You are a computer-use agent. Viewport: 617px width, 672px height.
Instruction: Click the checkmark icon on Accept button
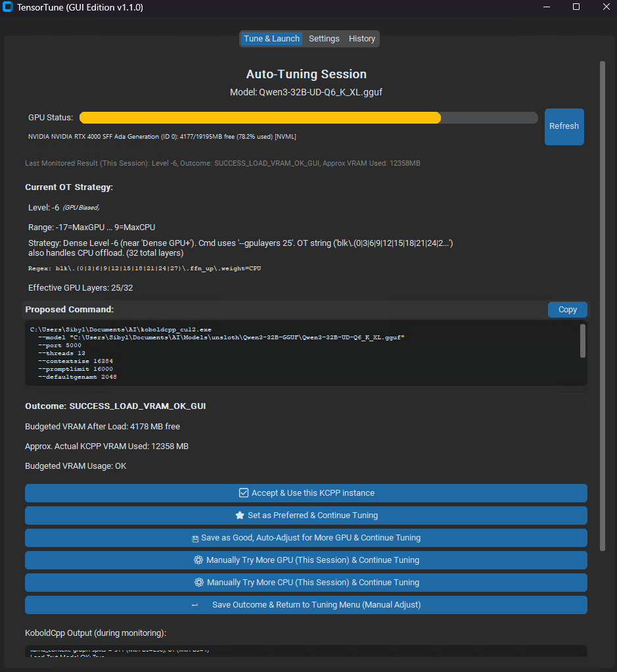pos(244,493)
